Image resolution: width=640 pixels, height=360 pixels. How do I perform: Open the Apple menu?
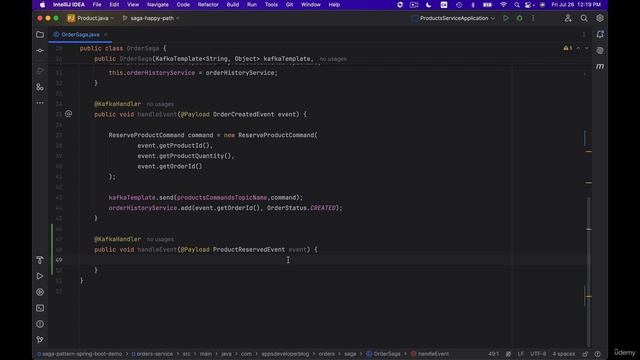[42, 5]
